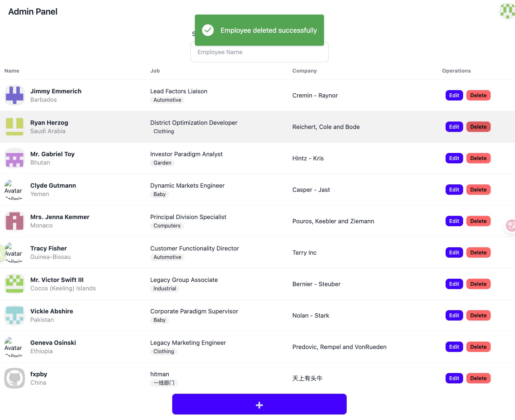Delete Ryan Herzog from the list
515x420 pixels.
[478, 127]
